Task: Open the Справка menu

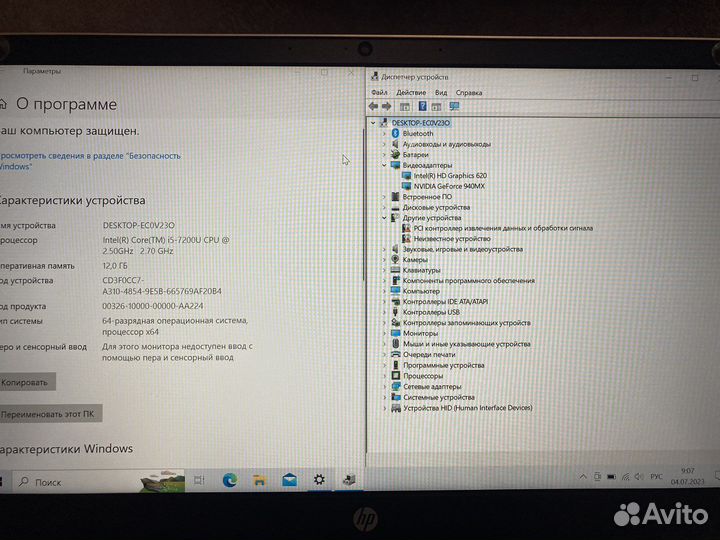Action: point(469,92)
